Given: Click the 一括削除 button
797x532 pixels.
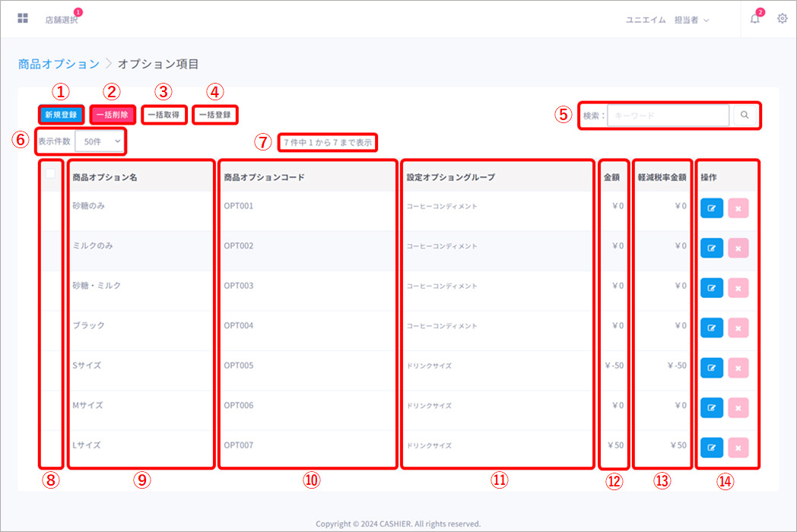Looking at the screenshot, I should tap(113, 115).
